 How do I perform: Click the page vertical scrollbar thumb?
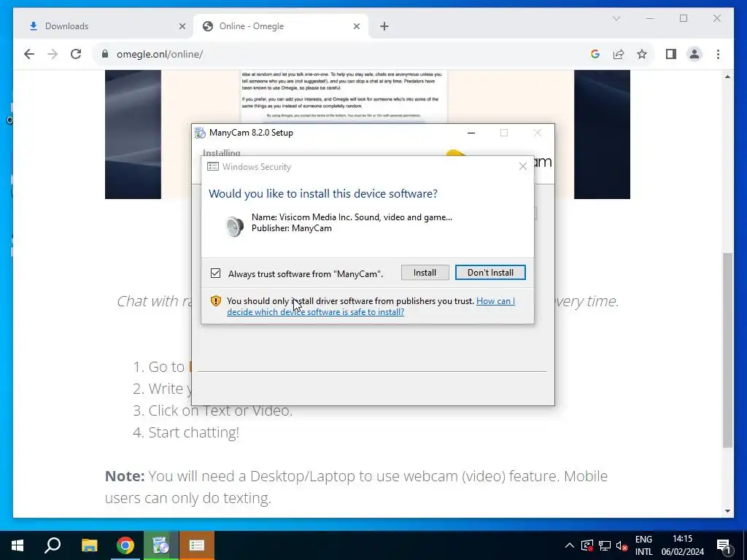coord(727,350)
